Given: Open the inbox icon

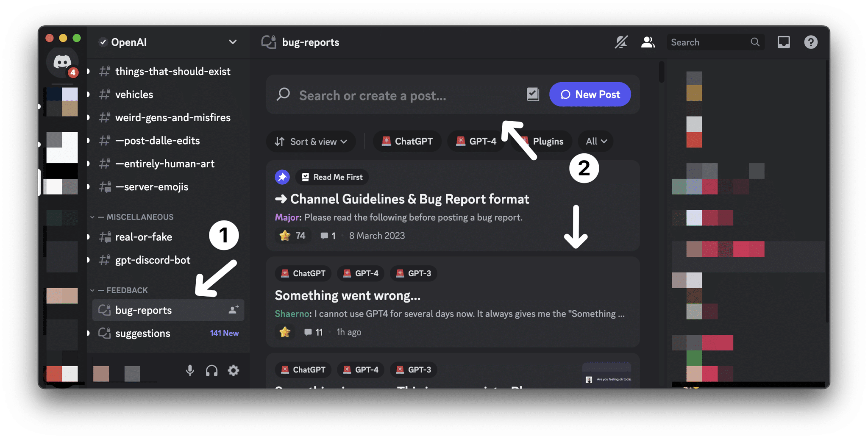Looking at the screenshot, I should click(784, 42).
